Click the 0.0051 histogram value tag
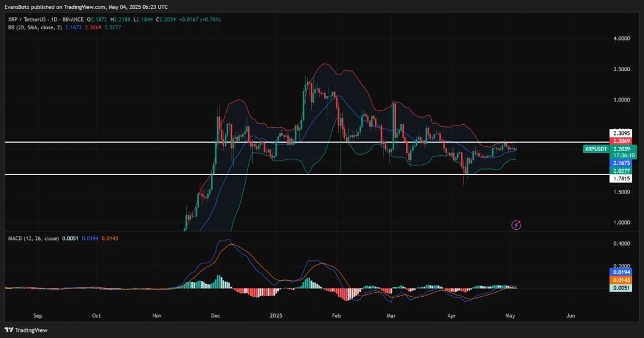The width and height of the screenshot is (644, 338). tap(620, 288)
